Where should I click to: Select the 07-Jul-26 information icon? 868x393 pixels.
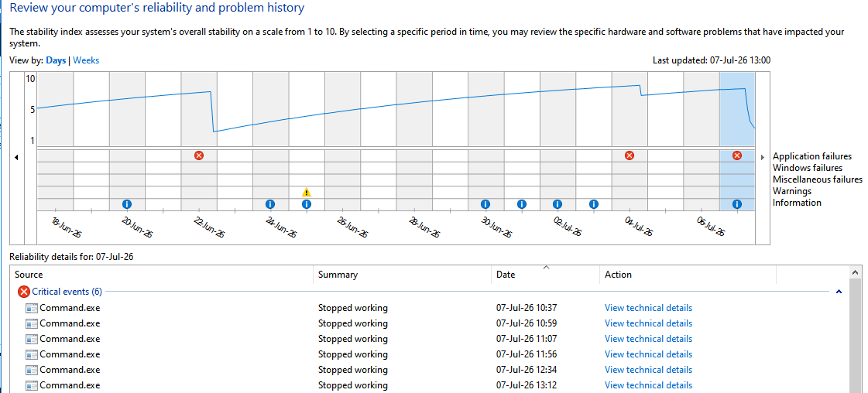pyautogui.click(x=737, y=204)
